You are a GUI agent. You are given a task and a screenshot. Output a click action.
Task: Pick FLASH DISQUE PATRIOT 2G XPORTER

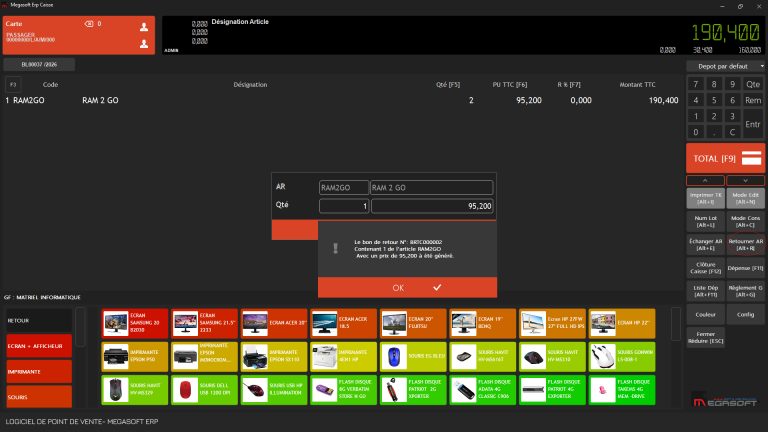click(413, 390)
